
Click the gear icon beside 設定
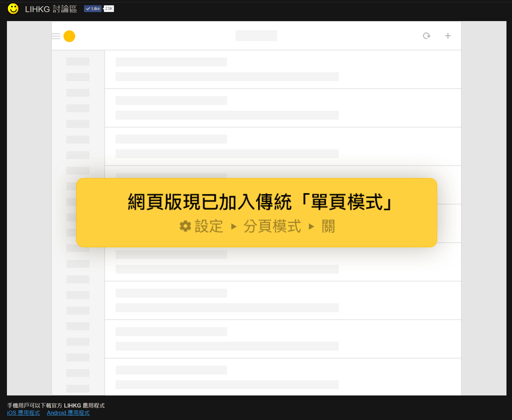coord(185,226)
